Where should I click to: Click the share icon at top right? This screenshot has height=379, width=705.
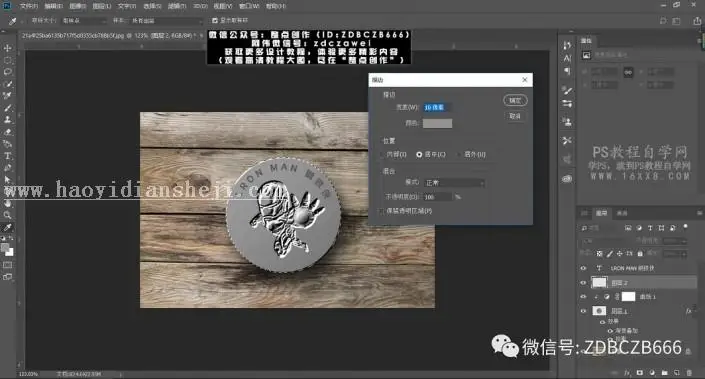pos(697,21)
